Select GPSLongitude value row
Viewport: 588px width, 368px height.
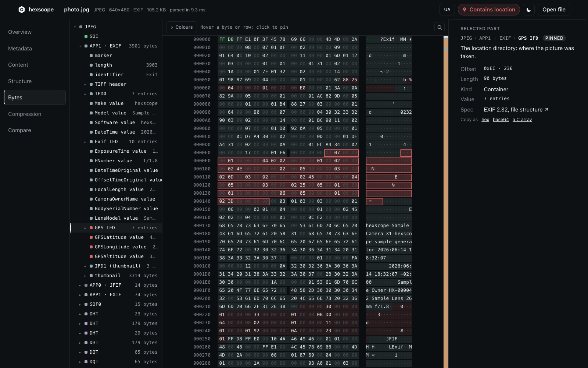tap(116, 247)
